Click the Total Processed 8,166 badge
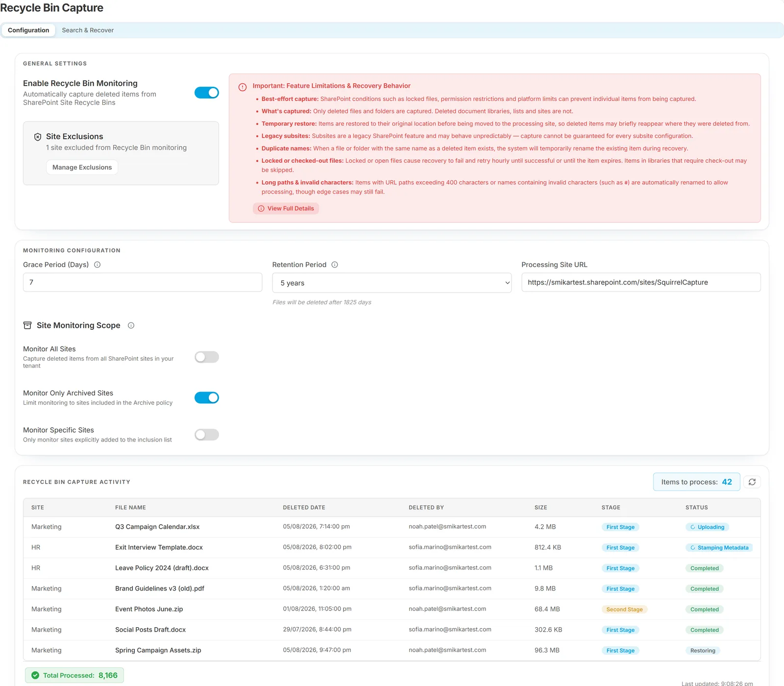 click(74, 675)
